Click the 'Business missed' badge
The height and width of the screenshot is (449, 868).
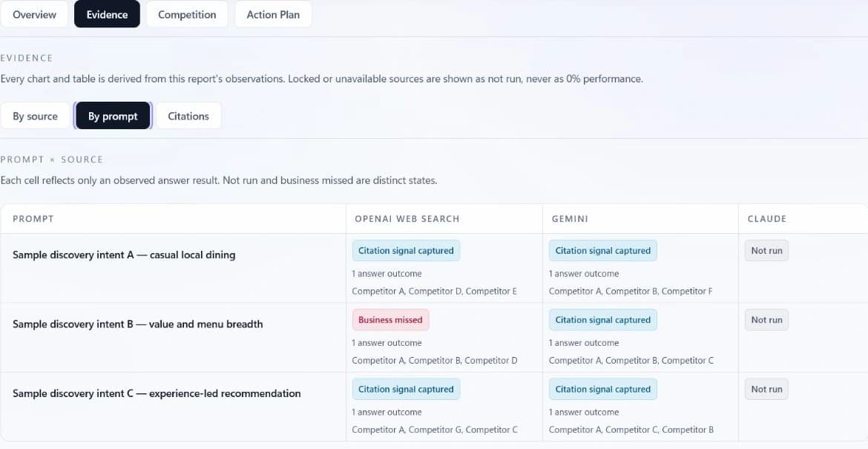390,319
